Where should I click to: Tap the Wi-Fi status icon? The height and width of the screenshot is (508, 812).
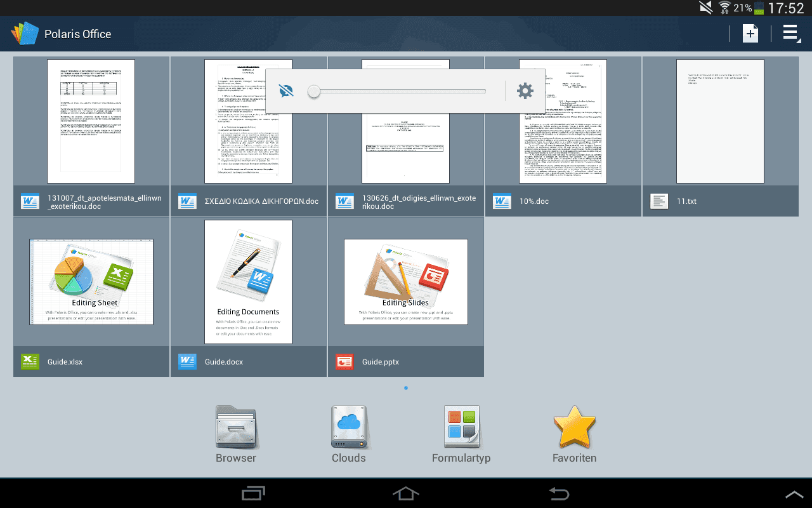click(x=724, y=8)
